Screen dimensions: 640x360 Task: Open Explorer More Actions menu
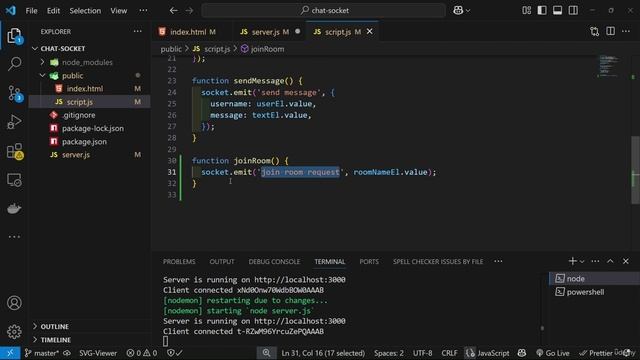tap(138, 31)
